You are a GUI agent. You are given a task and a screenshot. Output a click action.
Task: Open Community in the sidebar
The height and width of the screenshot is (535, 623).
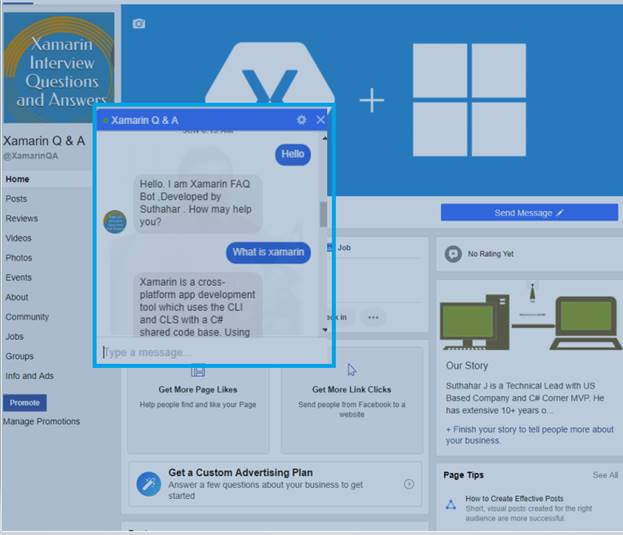(x=27, y=317)
